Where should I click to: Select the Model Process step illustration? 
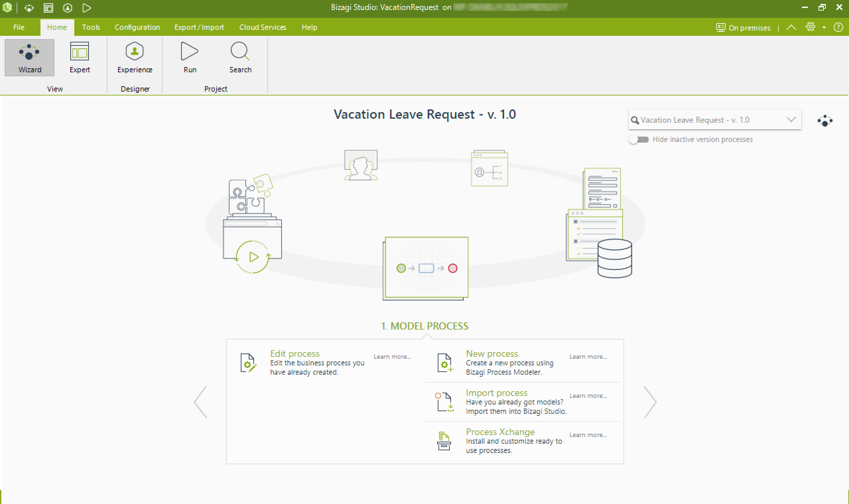tap(425, 268)
